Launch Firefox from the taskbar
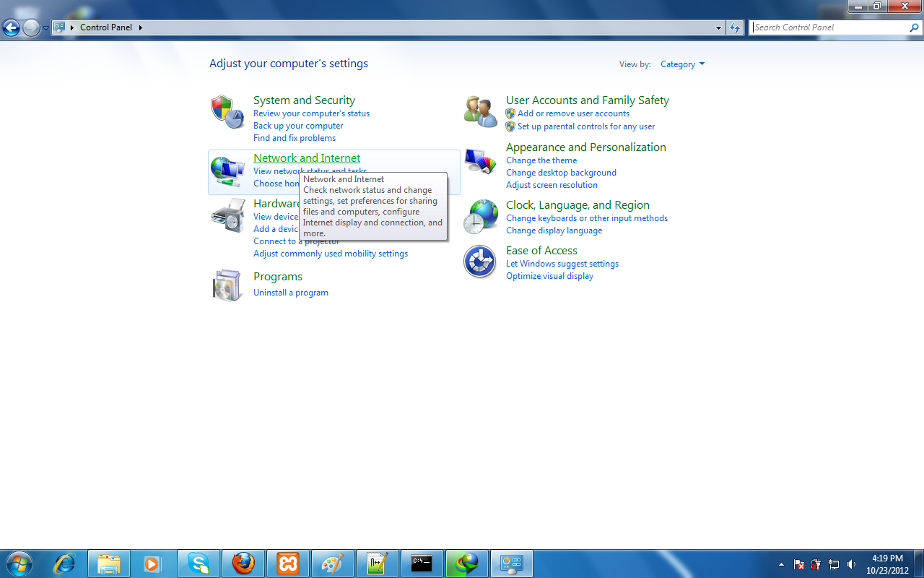 pos(243,564)
